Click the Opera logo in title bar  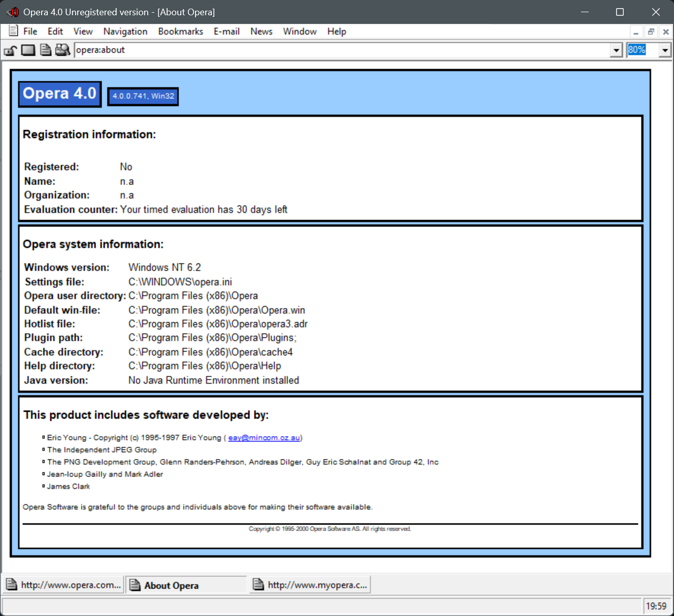[13, 12]
